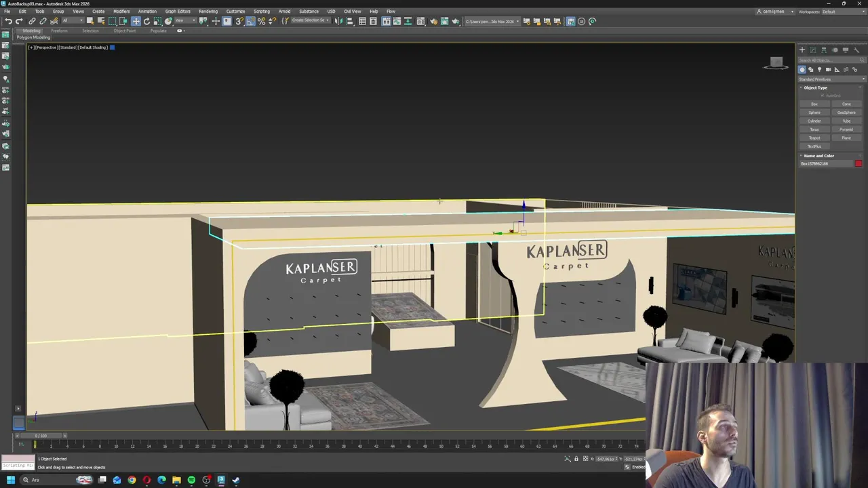Screen dimensions: 868x488
Task: Select the Geometry category icon
Action: click(x=802, y=70)
